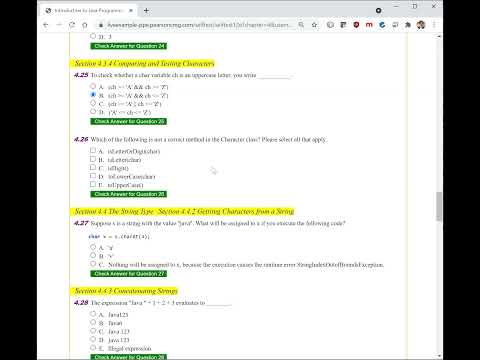This screenshot has width=480, height=360.
Task: Go back using the browser back arrow
Action: (46, 25)
